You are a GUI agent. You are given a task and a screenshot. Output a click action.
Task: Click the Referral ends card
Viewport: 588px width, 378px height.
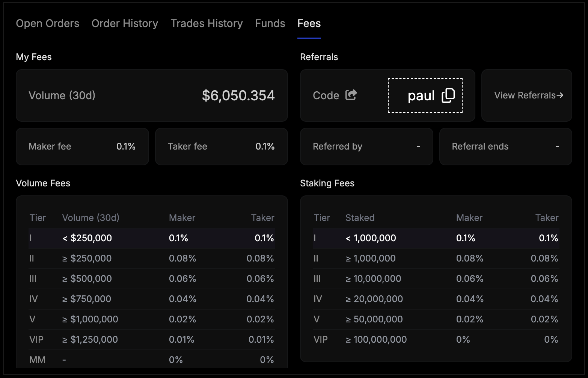click(x=505, y=147)
